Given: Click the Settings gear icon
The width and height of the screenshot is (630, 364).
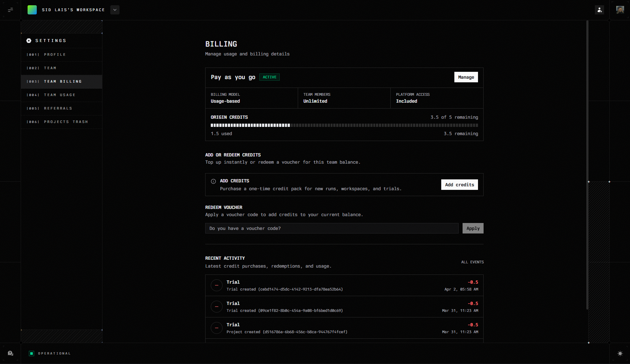Looking at the screenshot, I should click(x=29, y=41).
